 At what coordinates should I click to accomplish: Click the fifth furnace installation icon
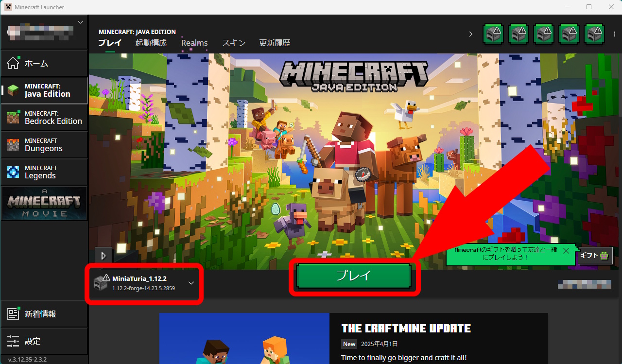[594, 34]
